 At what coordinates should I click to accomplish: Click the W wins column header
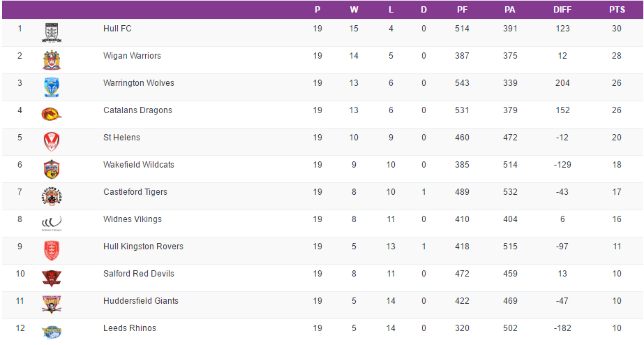[x=354, y=10]
